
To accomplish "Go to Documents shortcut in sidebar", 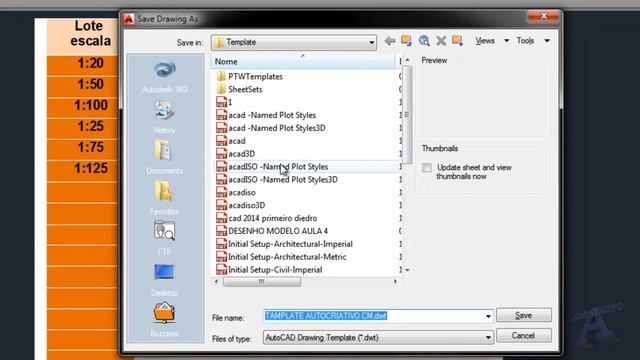I will 164,158.
